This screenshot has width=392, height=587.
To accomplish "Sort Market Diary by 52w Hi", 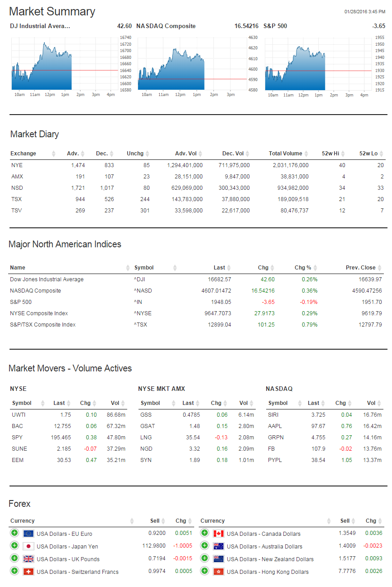I will coord(330,154).
